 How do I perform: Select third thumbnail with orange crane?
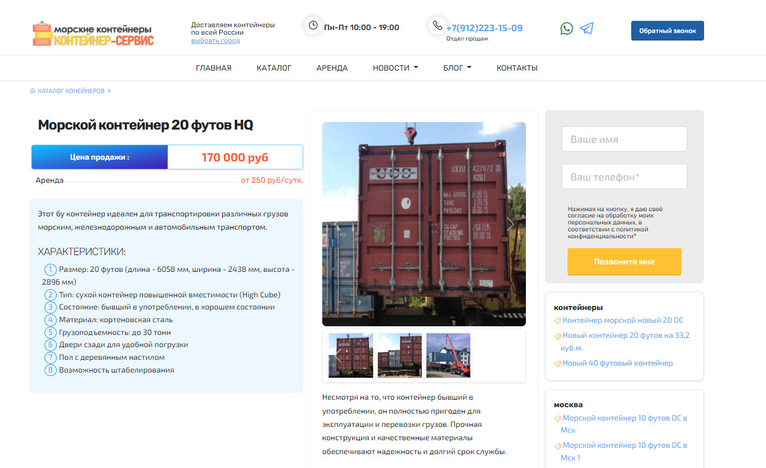(x=448, y=355)
